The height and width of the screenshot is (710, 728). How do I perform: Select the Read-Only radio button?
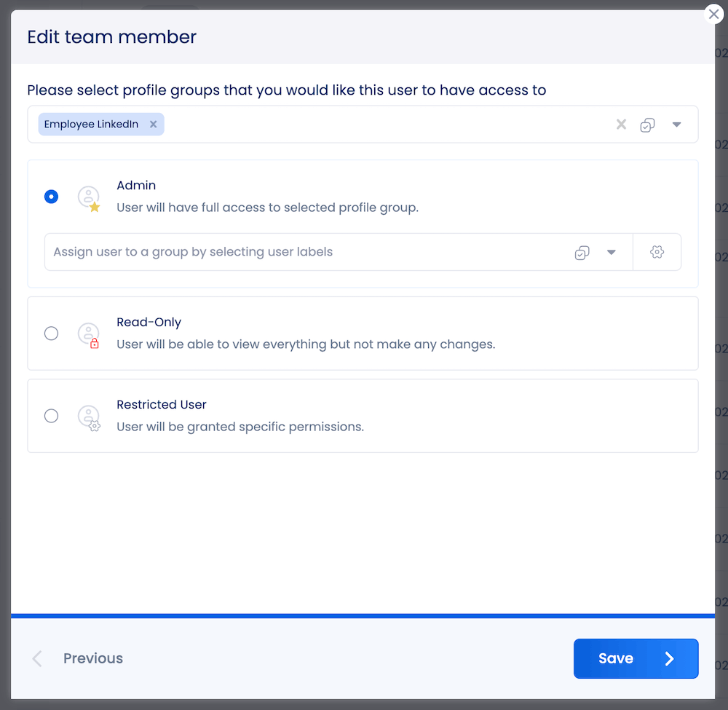(51, 334)
